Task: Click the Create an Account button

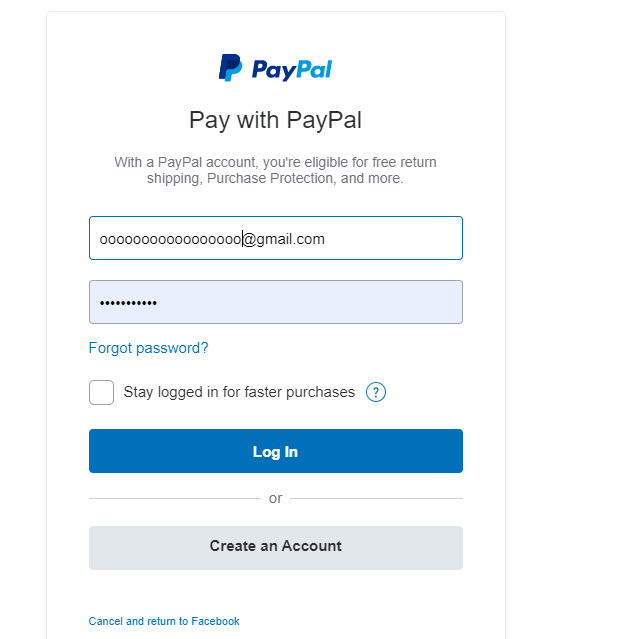Action: click(276, 548)
